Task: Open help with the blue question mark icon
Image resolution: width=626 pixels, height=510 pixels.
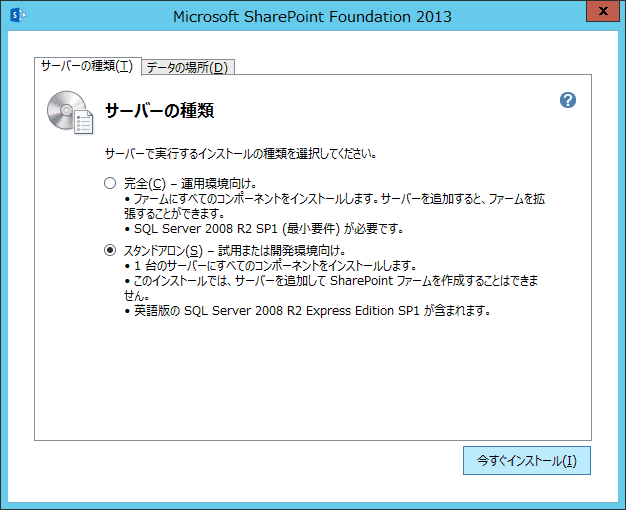Action: tap(568, 100)
